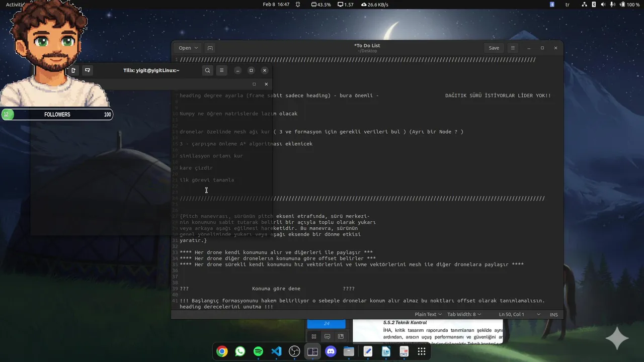Add a new Tilix terminal session
This screenshot has width=644, height=362.
point(73,70)
